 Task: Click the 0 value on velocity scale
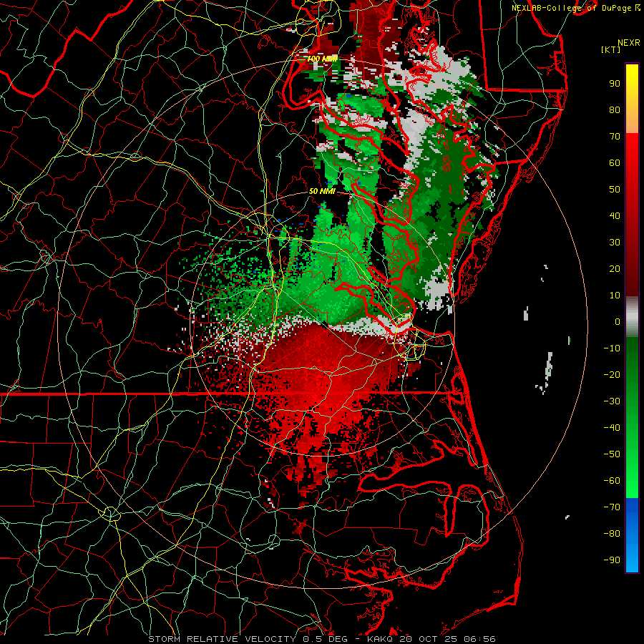coord(618,322)
